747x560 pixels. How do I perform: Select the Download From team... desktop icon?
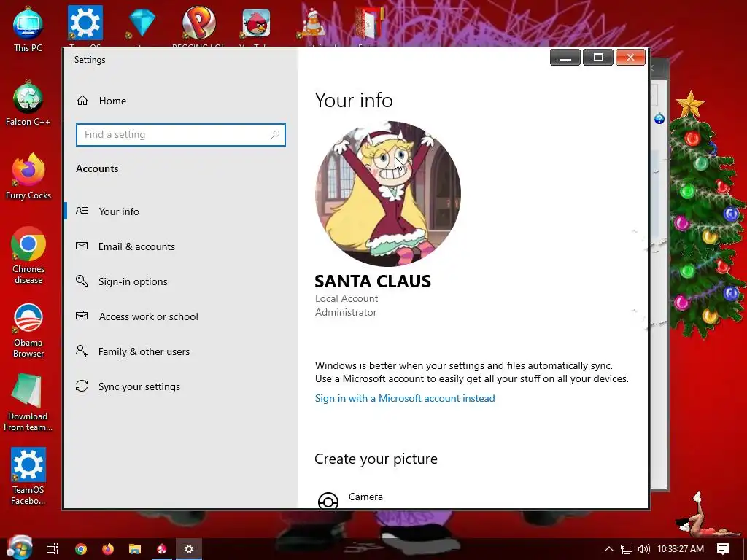pos(28,402)
